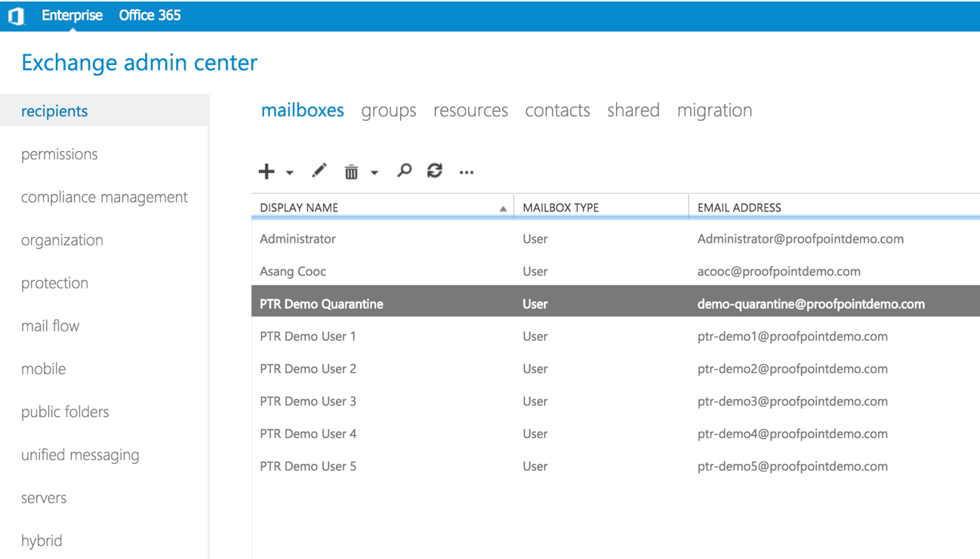980x559 pixels.
Task: Open the migration tab
Action: pyautogui.click(x=714, y=110)
